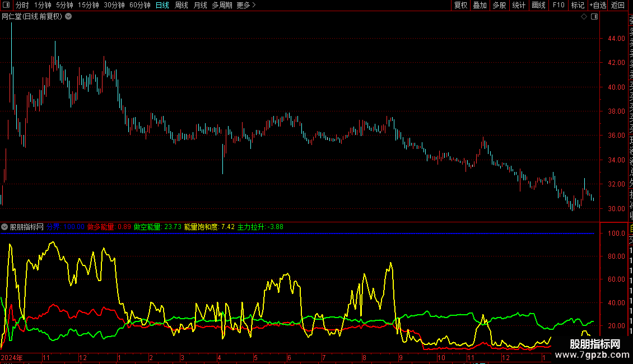Expand the 更多 period options
Screen dimensions: 633x364
point(246,6)
